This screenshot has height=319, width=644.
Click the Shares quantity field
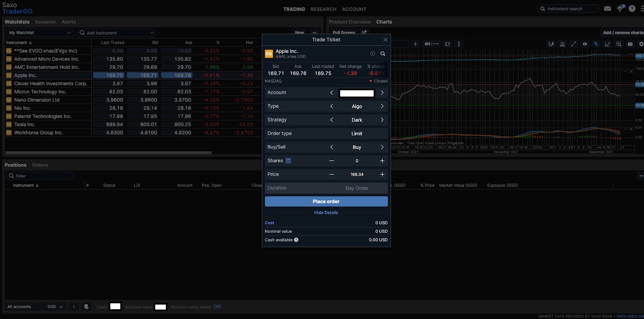pos(357,161)
